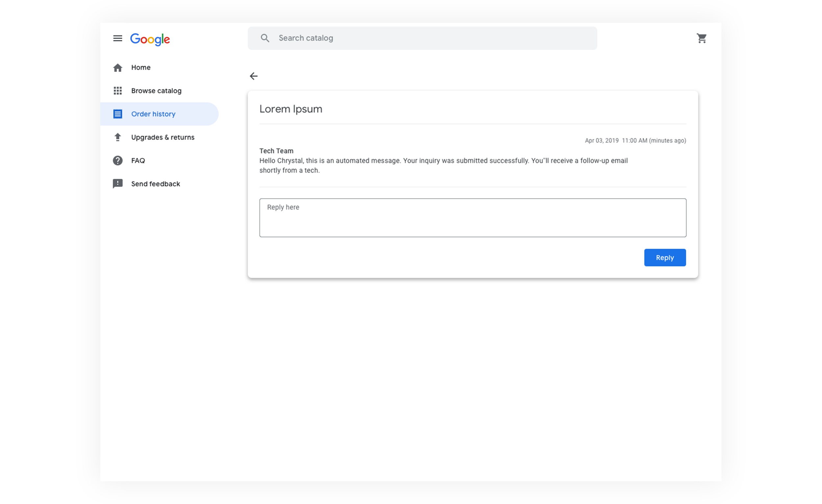Image resolution: width=822 pixels, height=504 pixels.
Task: Click the Send feedback bubble icon
Action: [117, 184]
